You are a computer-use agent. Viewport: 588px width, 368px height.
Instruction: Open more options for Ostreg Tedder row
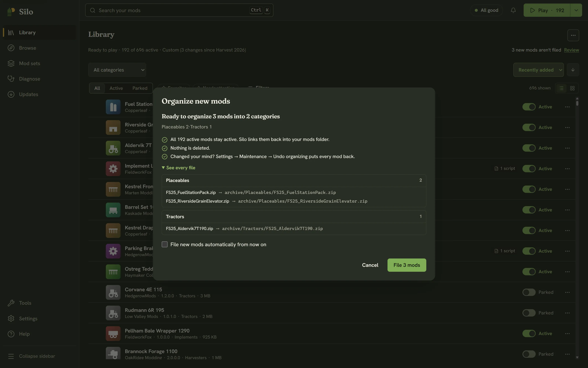(x=567, y=272)
